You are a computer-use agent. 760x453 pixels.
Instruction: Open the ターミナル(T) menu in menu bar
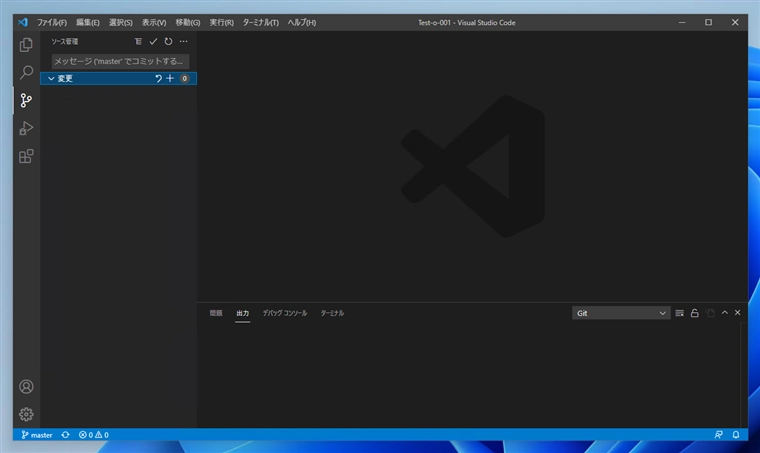point(260,22)
